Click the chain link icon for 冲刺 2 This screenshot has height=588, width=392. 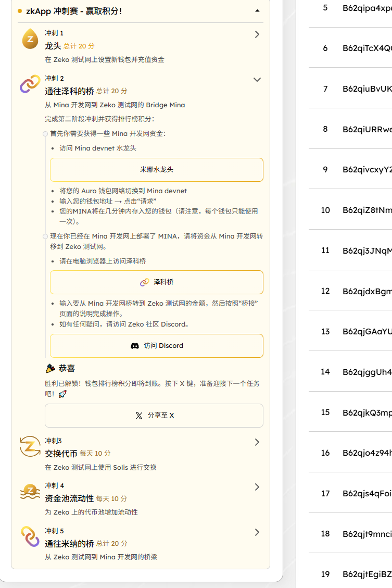(30, 84)
